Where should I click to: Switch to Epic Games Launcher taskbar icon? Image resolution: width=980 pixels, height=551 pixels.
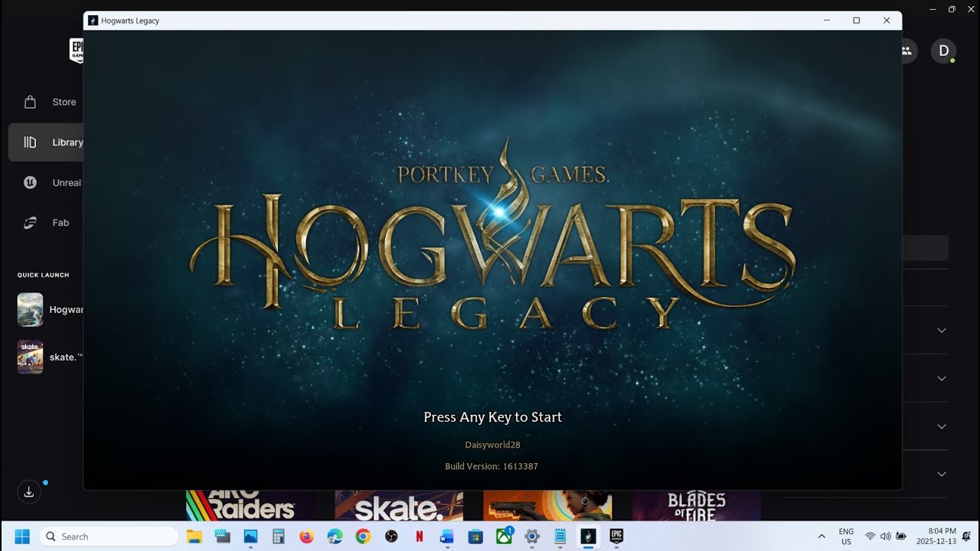click(616, 536)
